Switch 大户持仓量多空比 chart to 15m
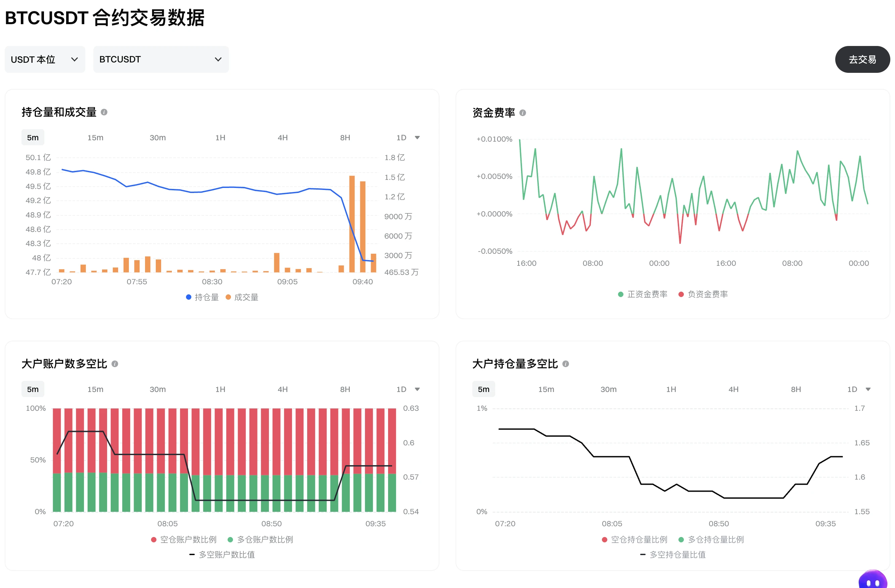Image resolution: width=895 pixels, height=588 pixels. click(x=546, y=389)
